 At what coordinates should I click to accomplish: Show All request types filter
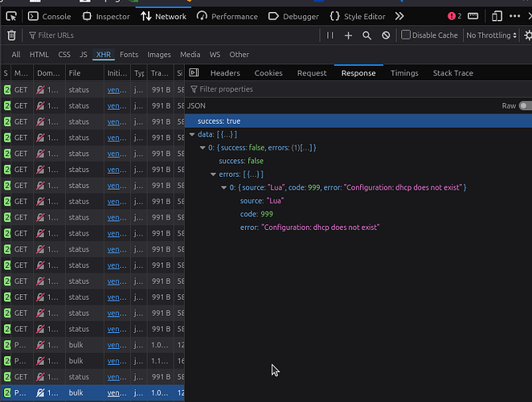16,55
